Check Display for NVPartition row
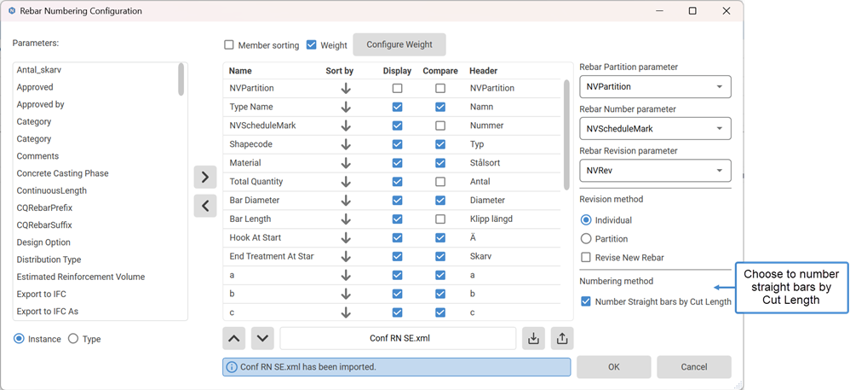This screenshot has width=850, height=390. (x=397, y=88)
